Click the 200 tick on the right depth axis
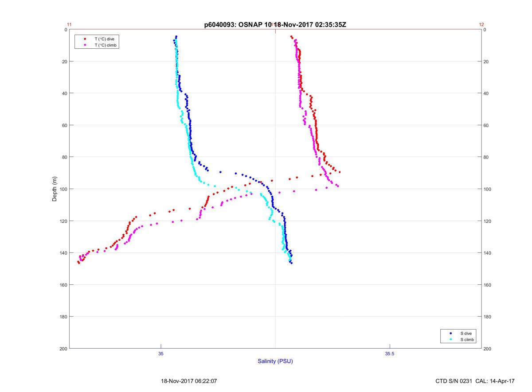 (488, 349)
